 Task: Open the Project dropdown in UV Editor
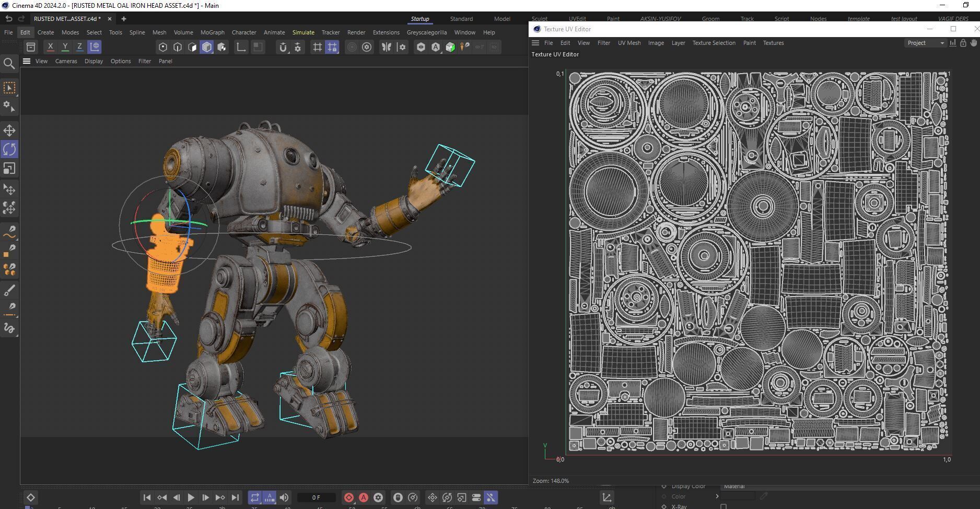[x=925, y=43]
